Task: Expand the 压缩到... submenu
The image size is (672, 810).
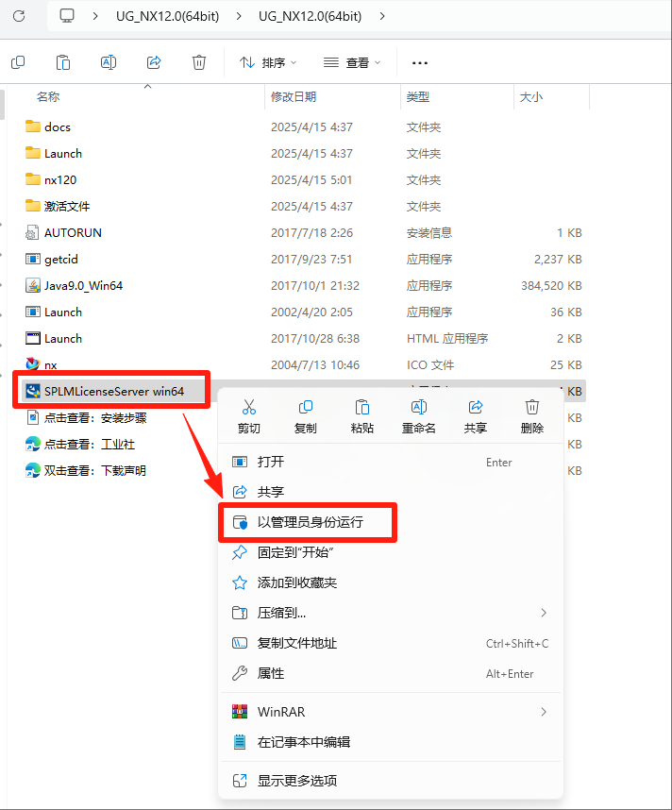Action: 391,614
